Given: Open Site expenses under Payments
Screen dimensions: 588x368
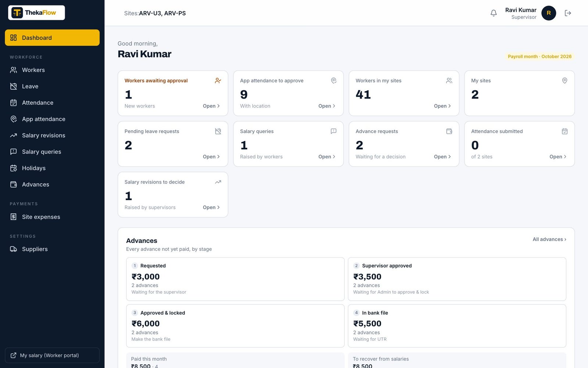Looking at the screenshot, I should [x=52, y=217].
